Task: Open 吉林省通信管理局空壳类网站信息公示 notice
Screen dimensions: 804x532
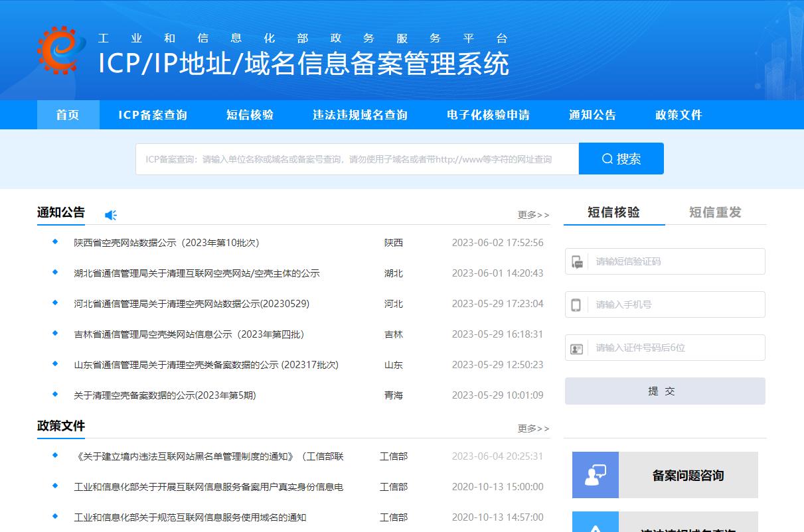Action: tap(189, 334)
